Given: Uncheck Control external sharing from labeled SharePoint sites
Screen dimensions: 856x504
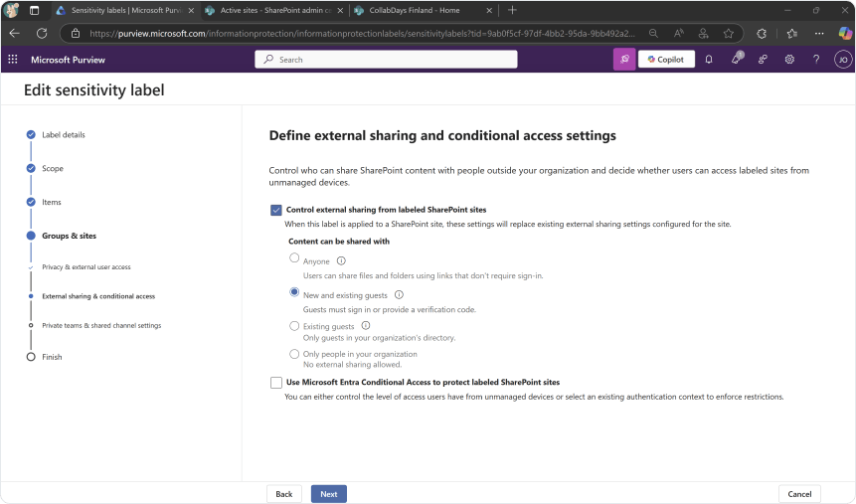Looking at the screenshot, I should pos(276,210).
